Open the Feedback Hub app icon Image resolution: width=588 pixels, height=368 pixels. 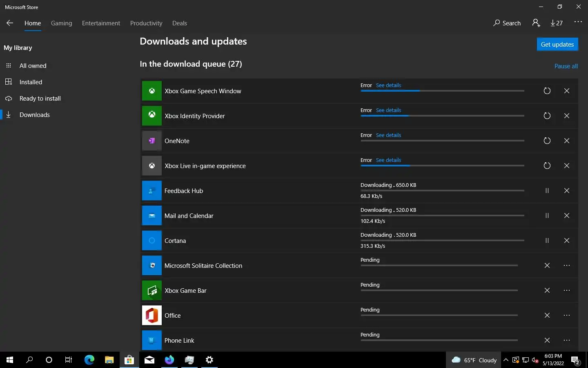[152, 191]
